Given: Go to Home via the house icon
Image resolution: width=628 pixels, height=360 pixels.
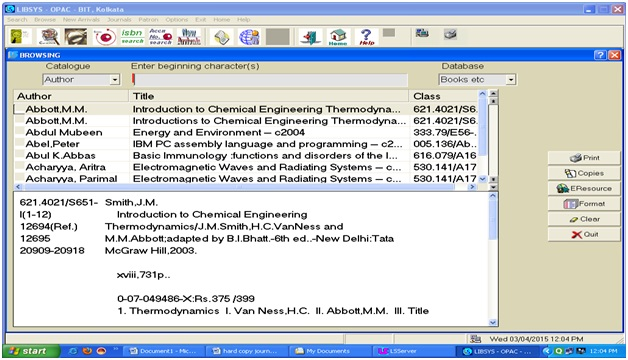Looking at the screenshot, I should pos(338,37).
